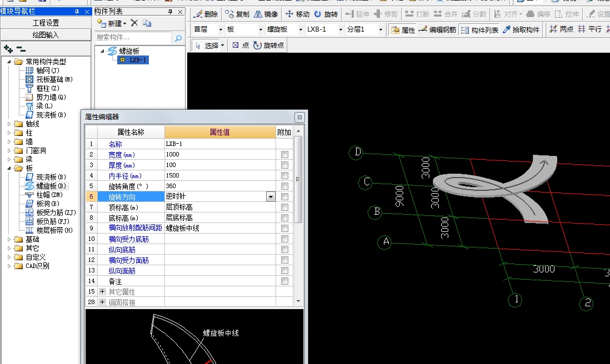Click the 搜索构件 search field
This screenshot has width=610, height=364.
pos(133,38)
